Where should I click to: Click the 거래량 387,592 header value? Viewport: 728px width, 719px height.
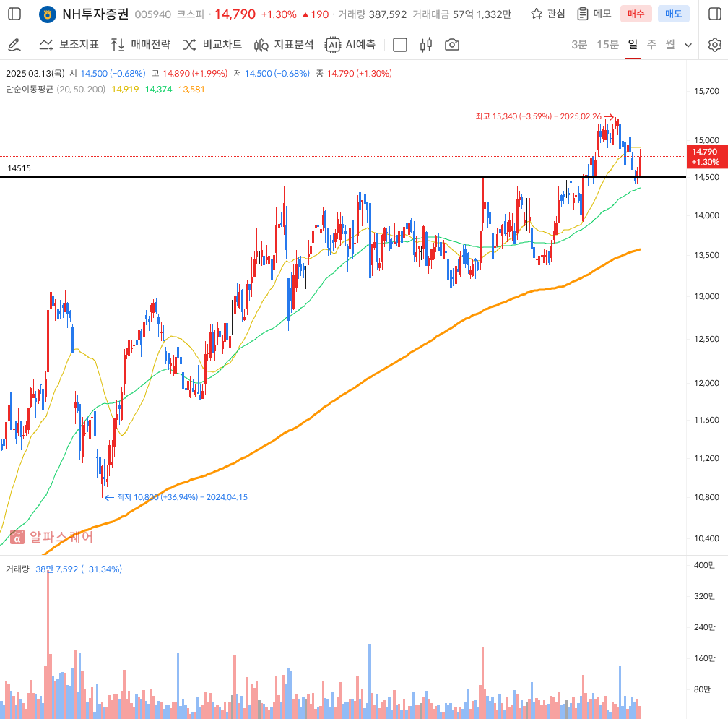click(372, 14)
